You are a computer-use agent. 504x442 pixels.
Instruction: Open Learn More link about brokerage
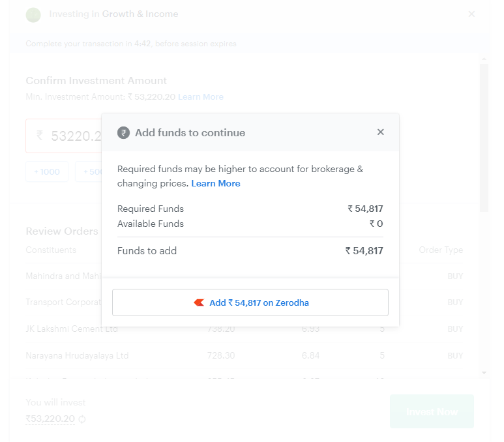pyautogui.click(x=216, y=184)
